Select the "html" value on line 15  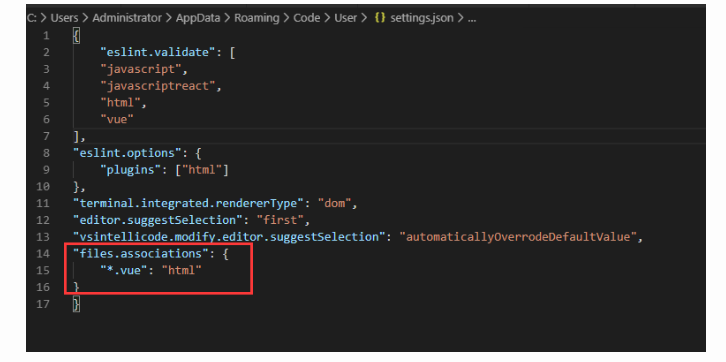point(182,270)
